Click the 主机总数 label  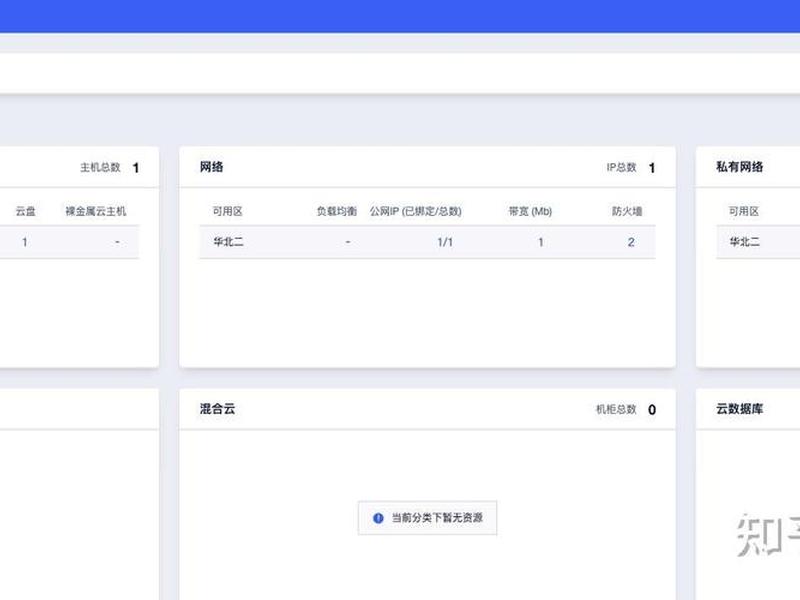[100, 167]
